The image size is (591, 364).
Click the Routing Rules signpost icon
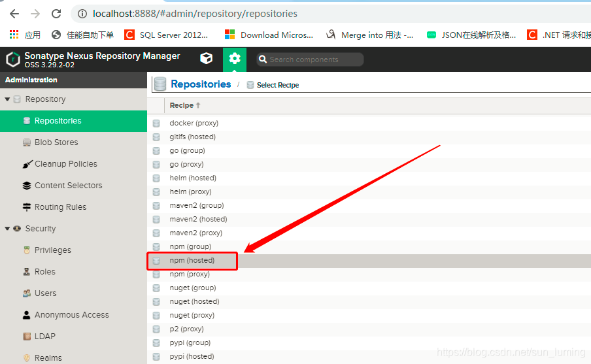(x=27, y=207)
